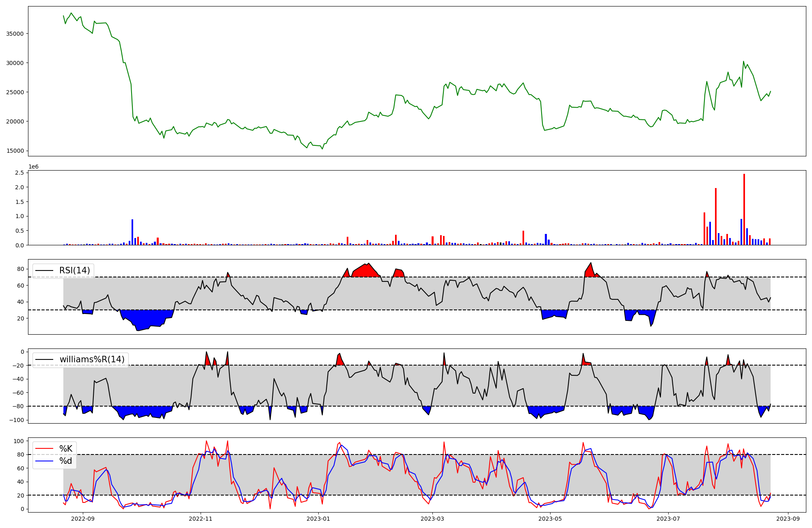Click the 80 tick on the RSI axis
812x528 pixels.
20,269
